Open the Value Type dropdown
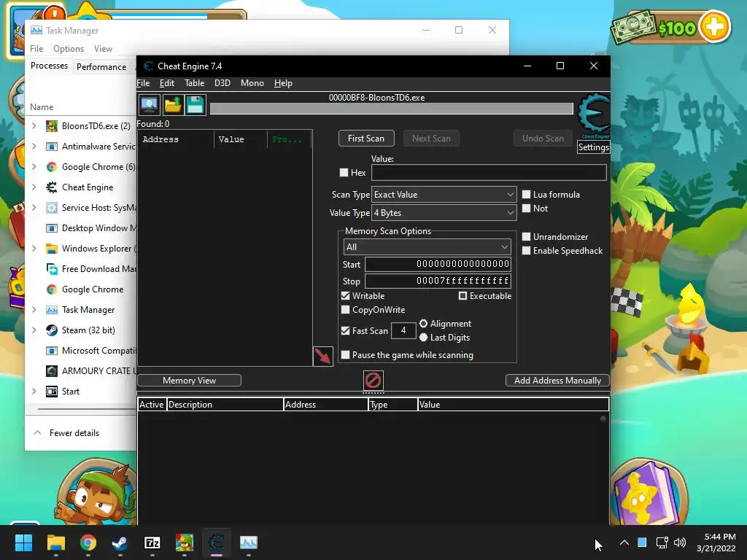Screen dimensions: 747x560 pyautogui.click(x=444, y=213)
